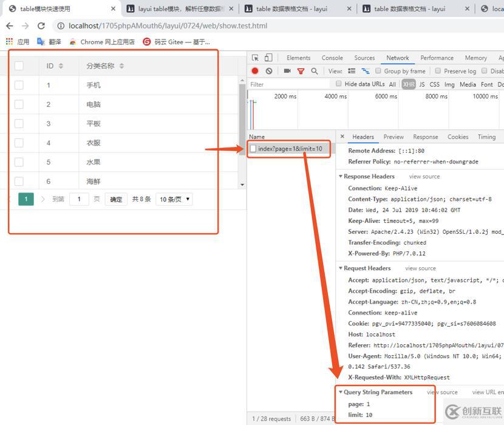
Task: Toggle the network filter funnel icon
Action: [x=301, y=71]
